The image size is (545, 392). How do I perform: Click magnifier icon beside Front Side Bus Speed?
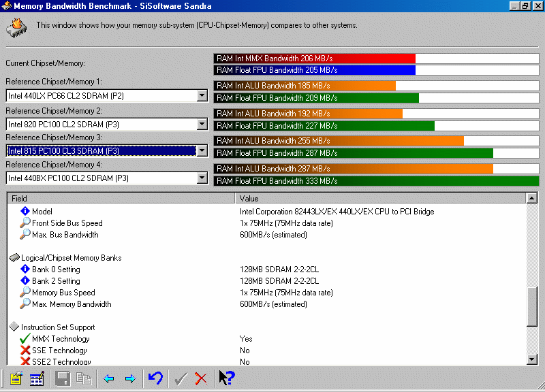pos(25,223)
